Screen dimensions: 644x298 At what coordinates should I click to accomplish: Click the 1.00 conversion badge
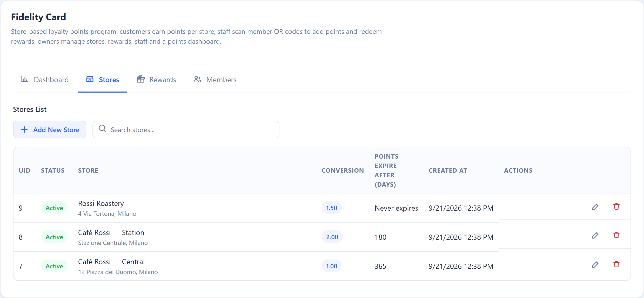pos(332,266)
